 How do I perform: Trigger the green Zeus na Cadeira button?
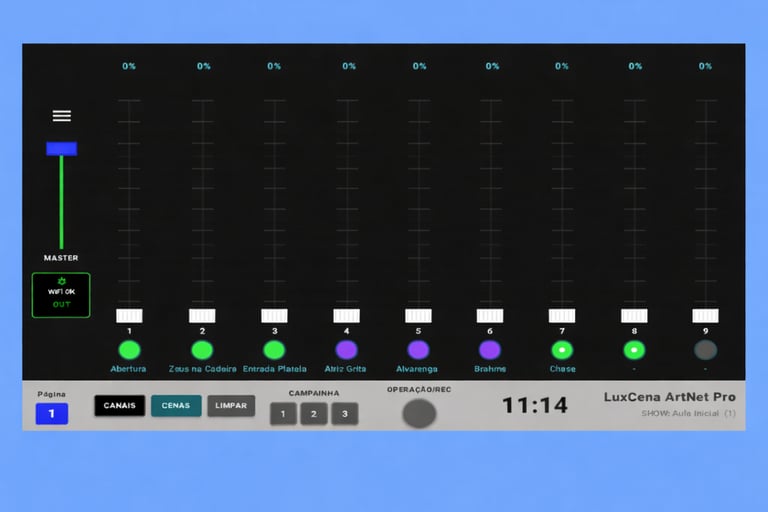pos(202,350)
